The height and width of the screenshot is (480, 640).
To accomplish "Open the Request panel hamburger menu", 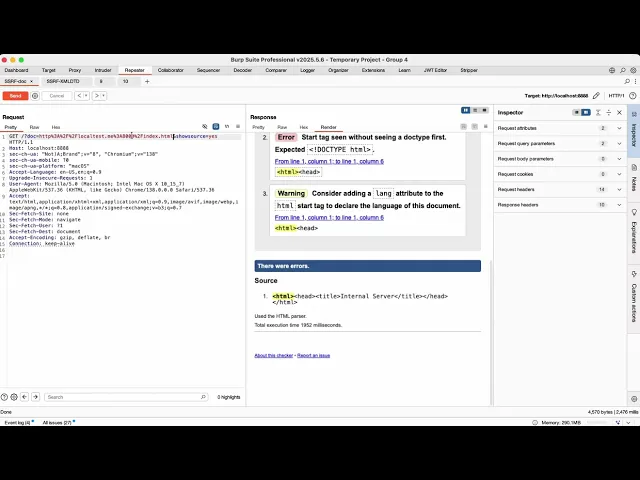I will click(238, 127).
